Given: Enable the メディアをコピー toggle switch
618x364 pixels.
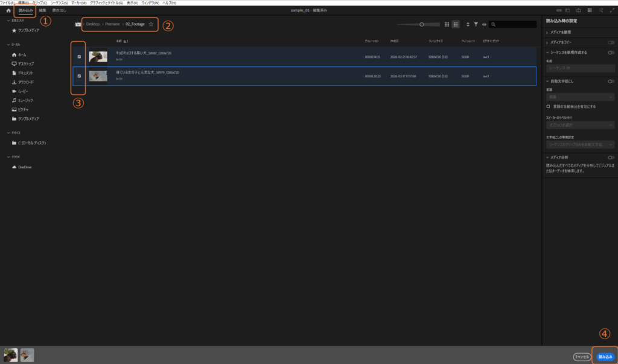Looking at the screenshot, I should tap(611, 42).
